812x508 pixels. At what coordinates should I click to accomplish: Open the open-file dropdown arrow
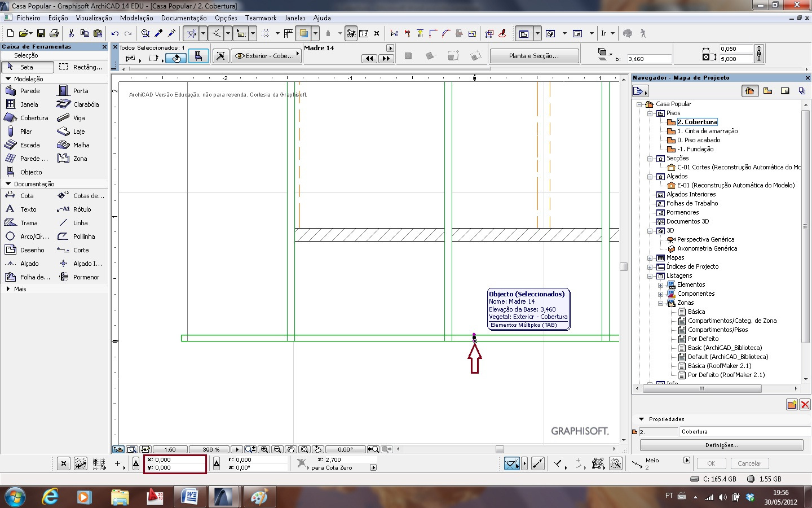click(30, 34)
